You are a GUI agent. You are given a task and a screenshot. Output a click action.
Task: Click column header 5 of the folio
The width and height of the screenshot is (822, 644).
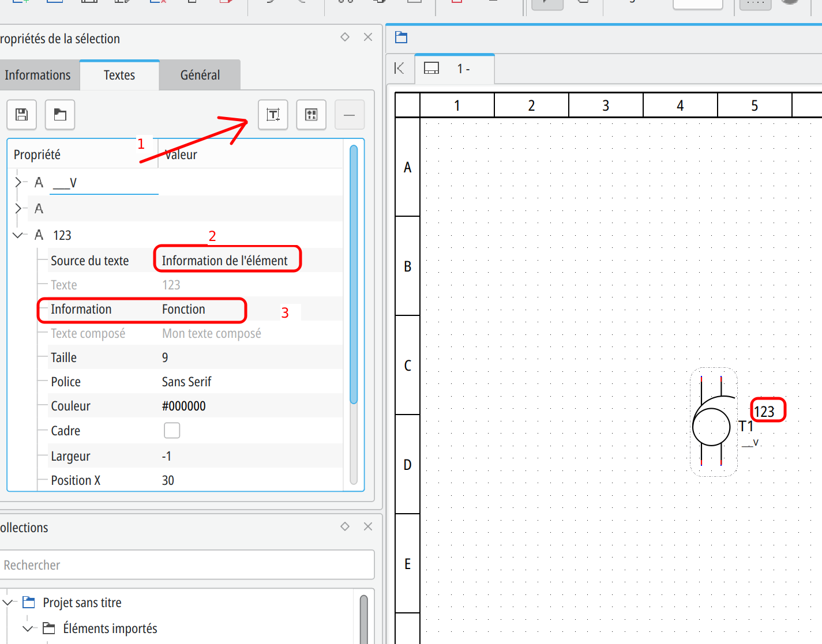click(755, 106)
